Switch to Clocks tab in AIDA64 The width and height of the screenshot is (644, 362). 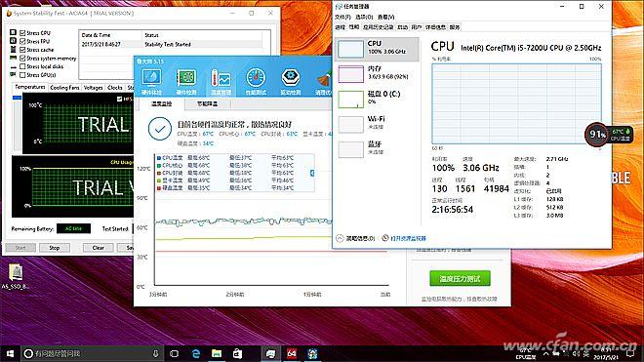coord(115,88)
